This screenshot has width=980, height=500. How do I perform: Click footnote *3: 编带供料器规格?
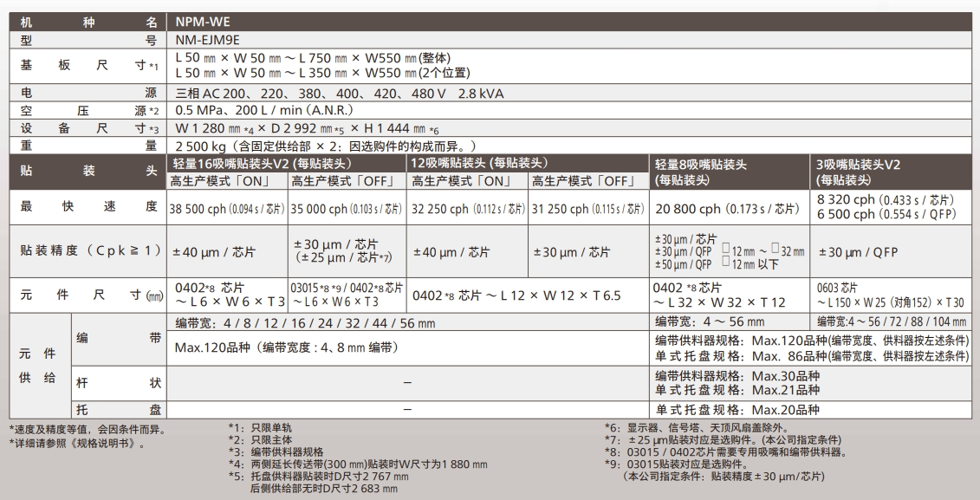tap(276, 451)
